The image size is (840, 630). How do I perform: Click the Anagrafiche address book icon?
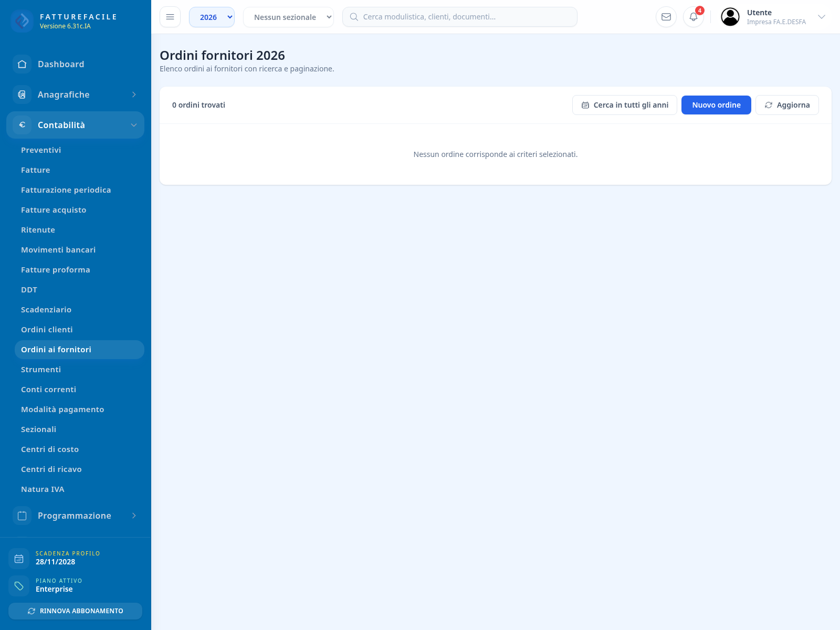click(x=22, y=94)
